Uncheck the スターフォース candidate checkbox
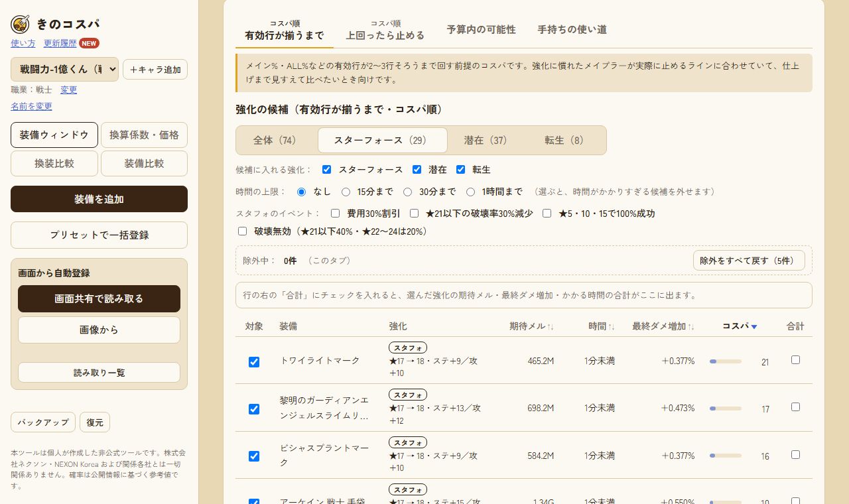The image size is (849, 504). [326, 170]
